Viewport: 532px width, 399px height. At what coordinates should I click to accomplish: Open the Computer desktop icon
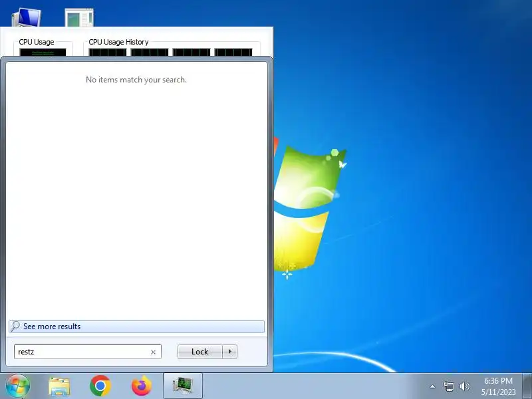[x=26, y=17]
